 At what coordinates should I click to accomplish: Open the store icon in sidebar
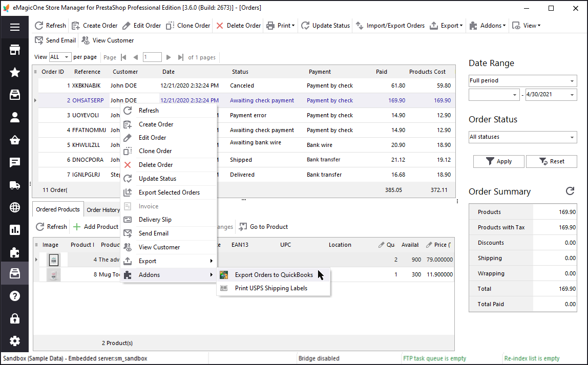point(15,50)
